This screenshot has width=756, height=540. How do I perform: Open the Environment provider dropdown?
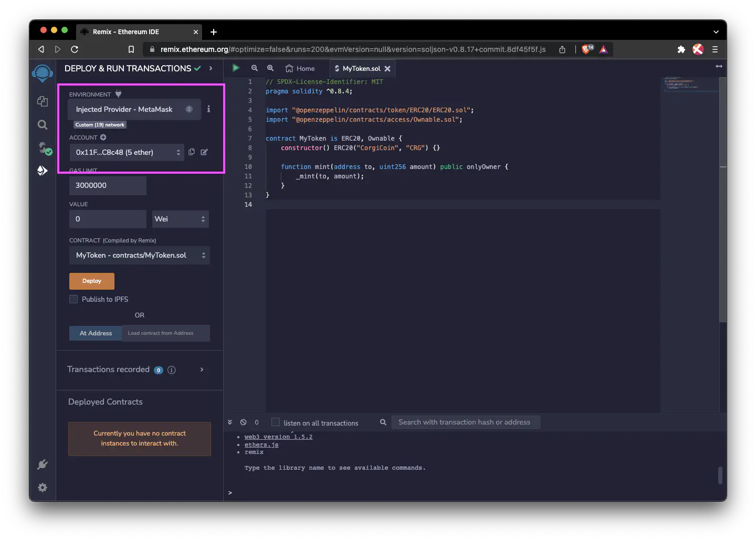click(x=134, y=109)
